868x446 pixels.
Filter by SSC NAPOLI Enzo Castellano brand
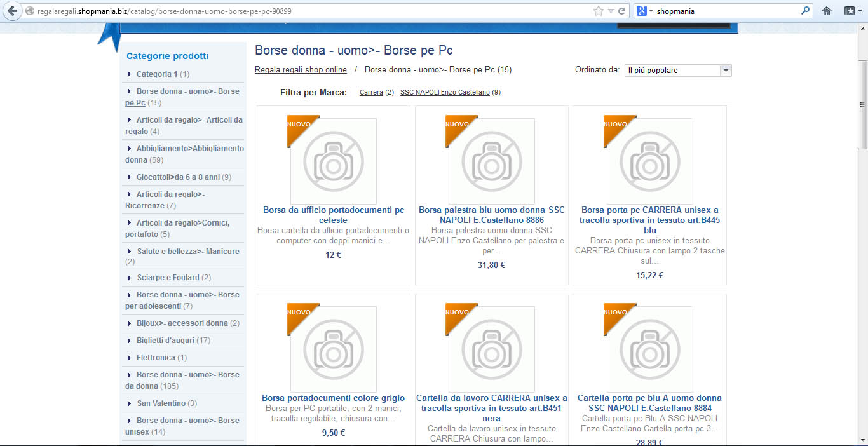(445, 93)
